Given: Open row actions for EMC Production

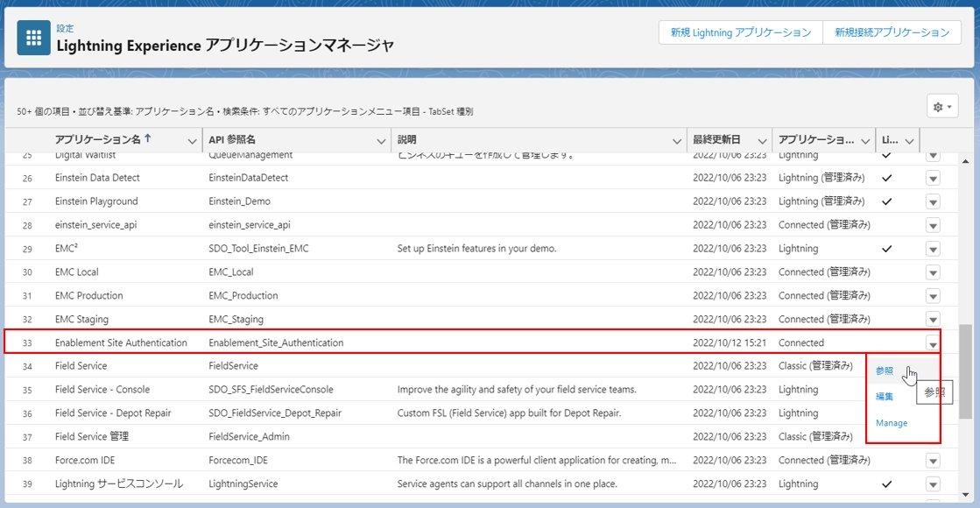Looking at the screenshot, I should pyautogui.click(x=933, y=296).
